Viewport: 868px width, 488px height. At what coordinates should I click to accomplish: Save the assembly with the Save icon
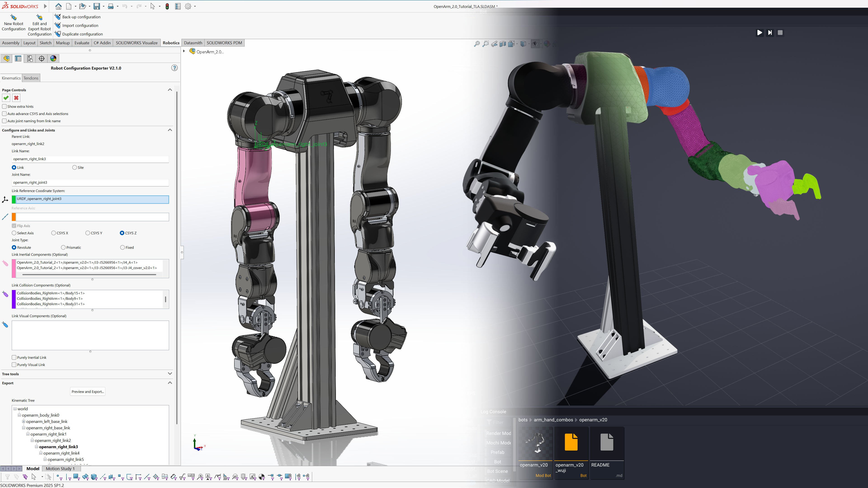point(97,6)
